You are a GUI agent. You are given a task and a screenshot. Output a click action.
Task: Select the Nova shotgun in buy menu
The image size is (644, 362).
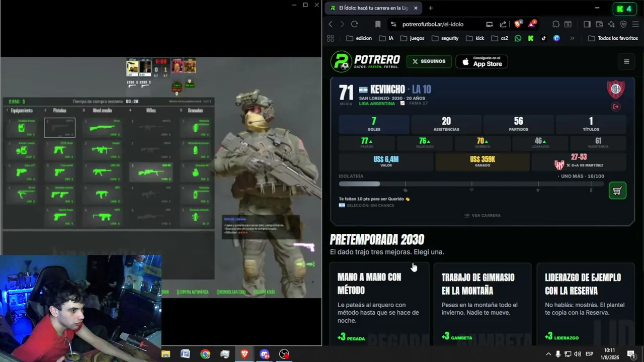pyautogui.click(x=102, y=127)
